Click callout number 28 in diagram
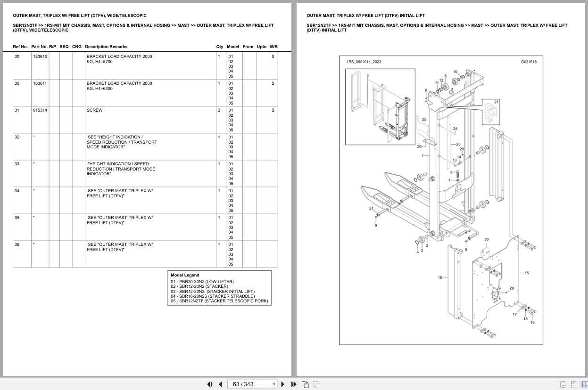588x390 pixels. [x=512, y=288]
